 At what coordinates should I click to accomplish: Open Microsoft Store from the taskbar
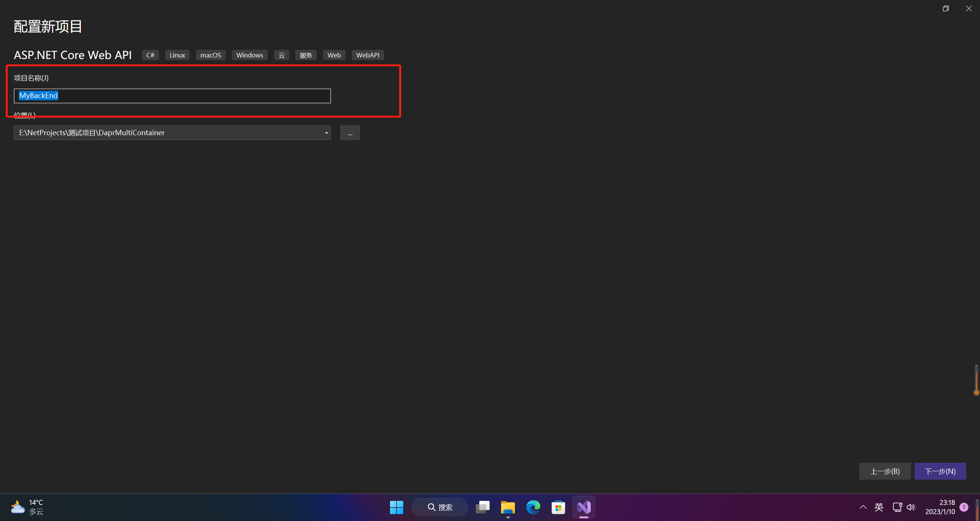point(558,507)
